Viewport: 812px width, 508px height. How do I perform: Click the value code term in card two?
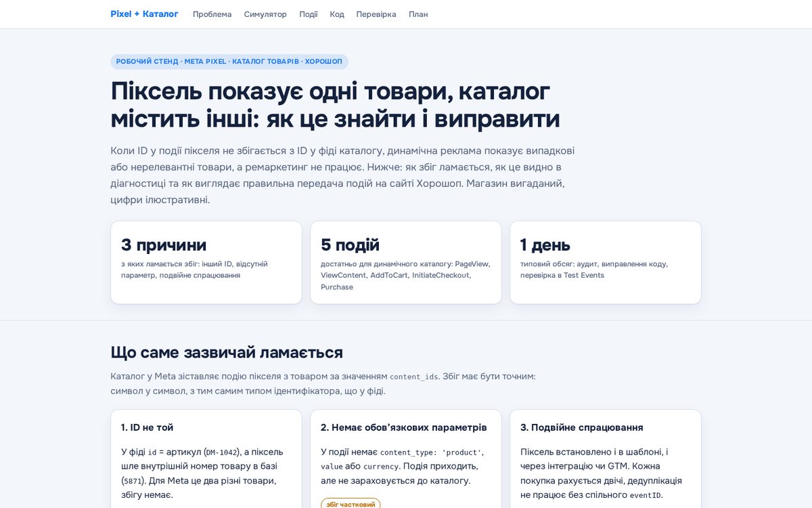tap(332, 467)
